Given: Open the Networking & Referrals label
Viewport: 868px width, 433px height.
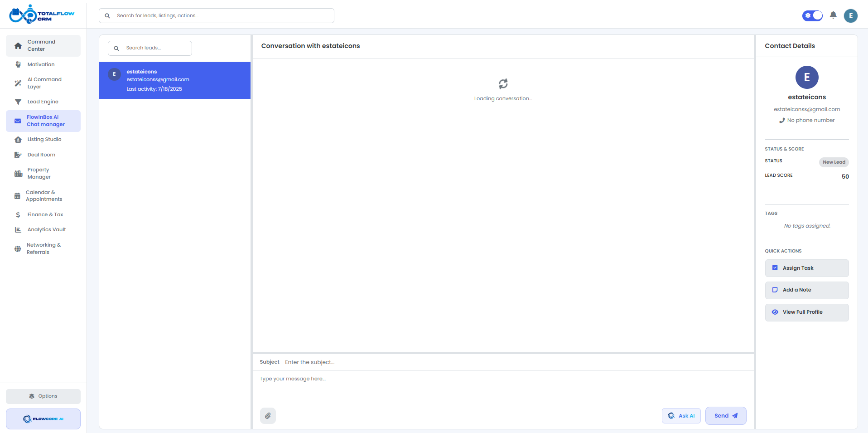Looking at the screenshot, I should (43, 248).
